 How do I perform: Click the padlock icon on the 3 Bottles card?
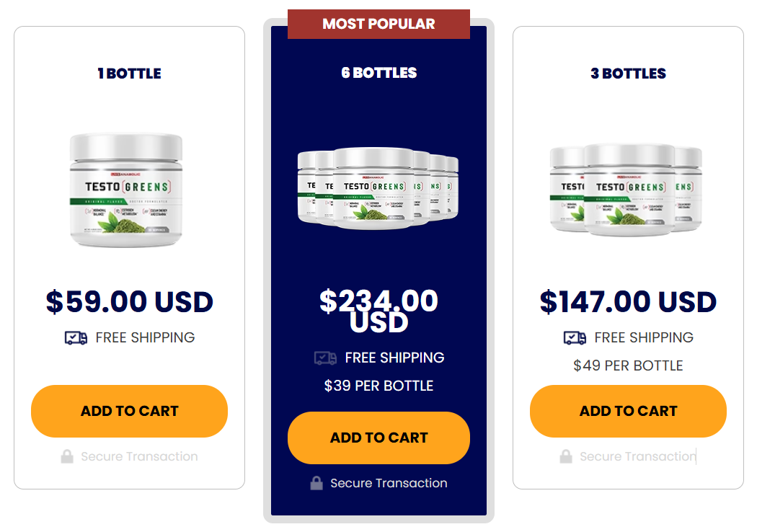[x=565, y=456]
